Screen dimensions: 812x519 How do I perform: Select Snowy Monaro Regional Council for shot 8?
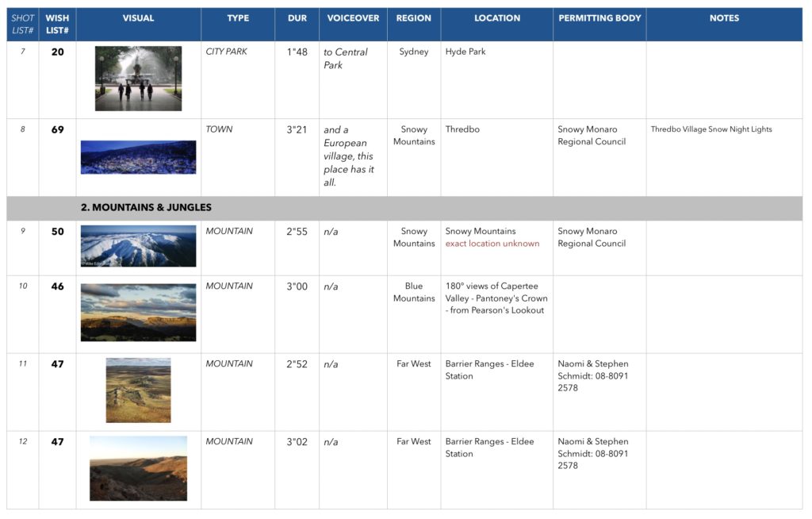click(599, 158)
